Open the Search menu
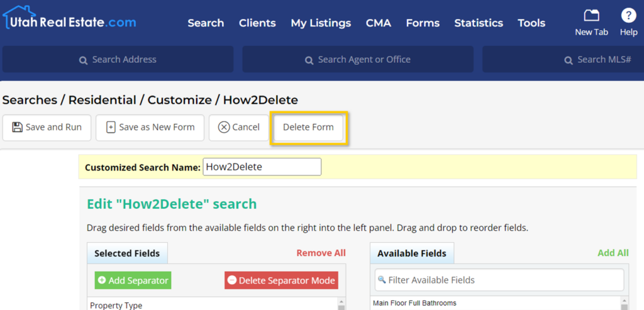644x310 pixels. 206,23
